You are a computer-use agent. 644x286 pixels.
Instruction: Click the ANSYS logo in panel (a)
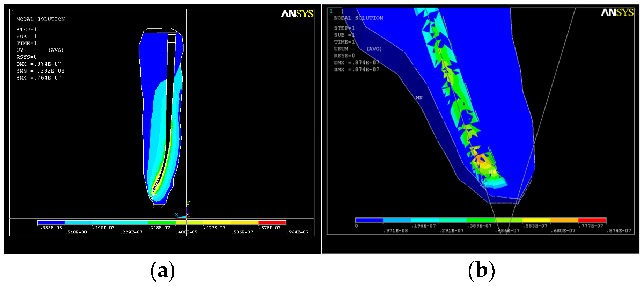(x=297, y=14)
